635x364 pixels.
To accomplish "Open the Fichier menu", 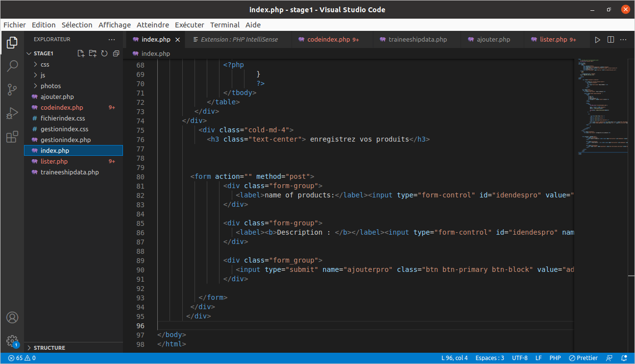I will [15, 25].
